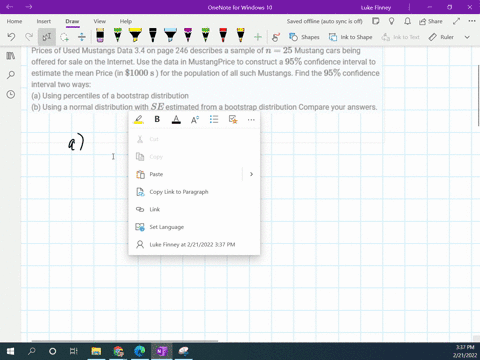Viewport: 480px width, 360px height.
Task: Open the Home tab
Action: point(14,21)
